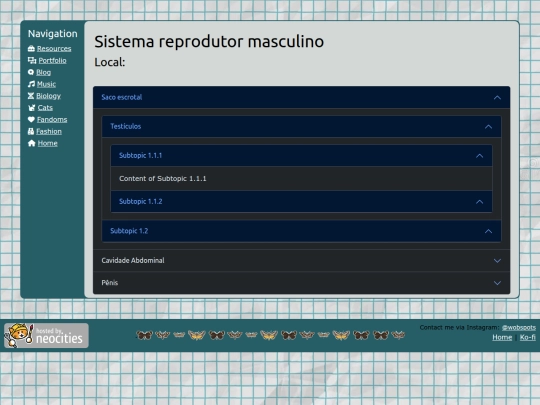This screenshot has width=540, height=405.
Task: Click the Cats icon in sidebar
Action: (x=32, y=107)
